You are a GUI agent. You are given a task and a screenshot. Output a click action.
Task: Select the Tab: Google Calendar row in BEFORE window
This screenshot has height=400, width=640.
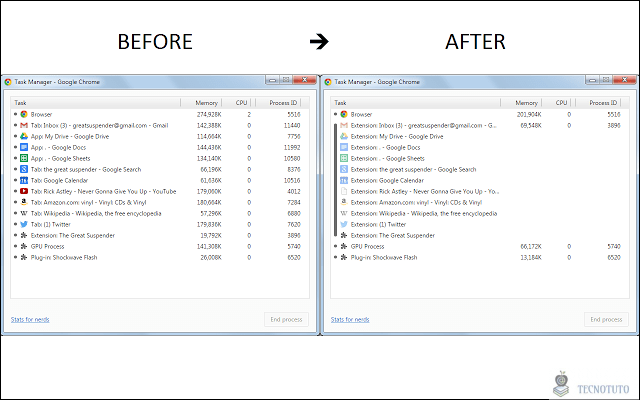point(160,180)
